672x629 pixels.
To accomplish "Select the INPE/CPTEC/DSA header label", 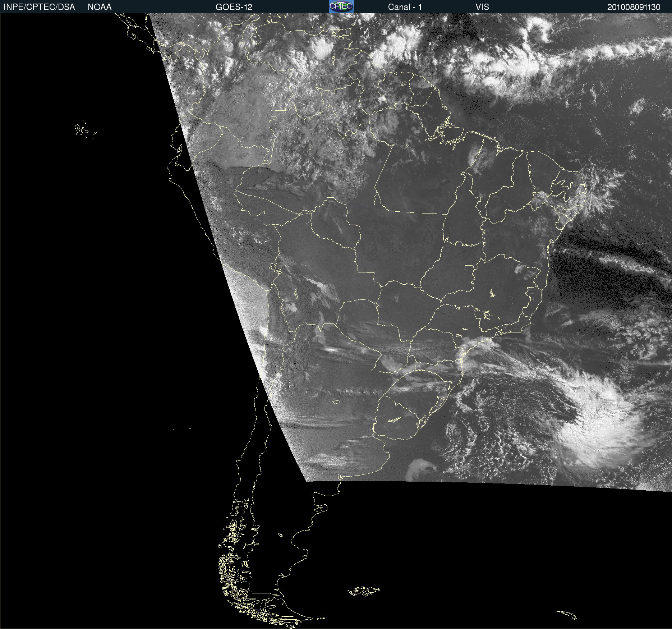I will [x=39, y=7].
